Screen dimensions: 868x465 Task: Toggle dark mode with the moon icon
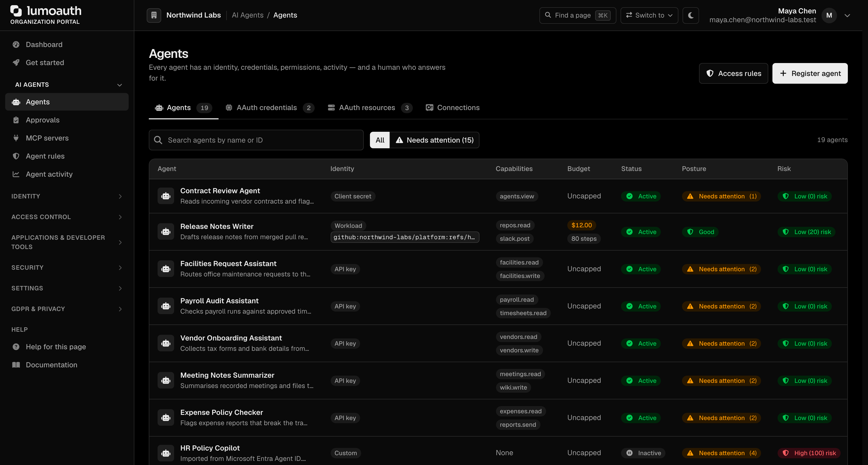[x=691, y=15]
